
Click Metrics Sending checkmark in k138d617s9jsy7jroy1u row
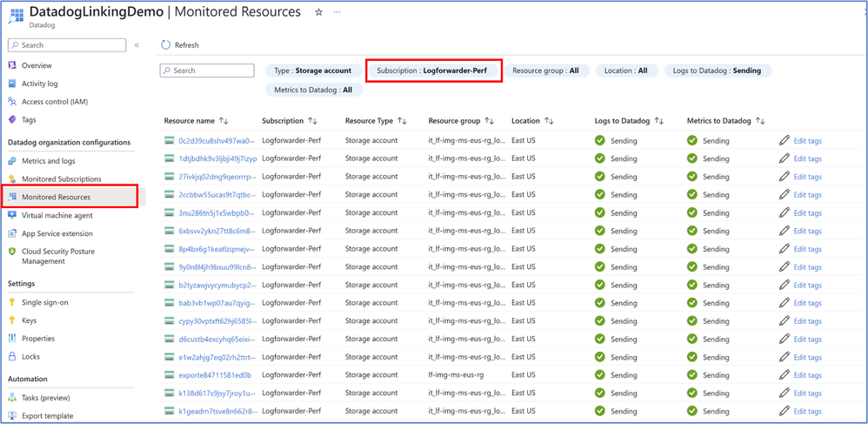tap(692, 393)
